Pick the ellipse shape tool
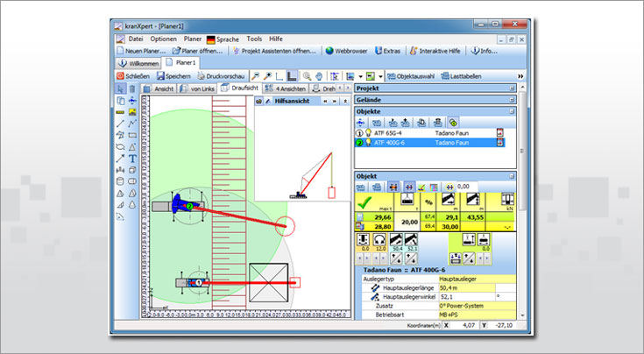This screenshot has height=354, width=644. 120,146
